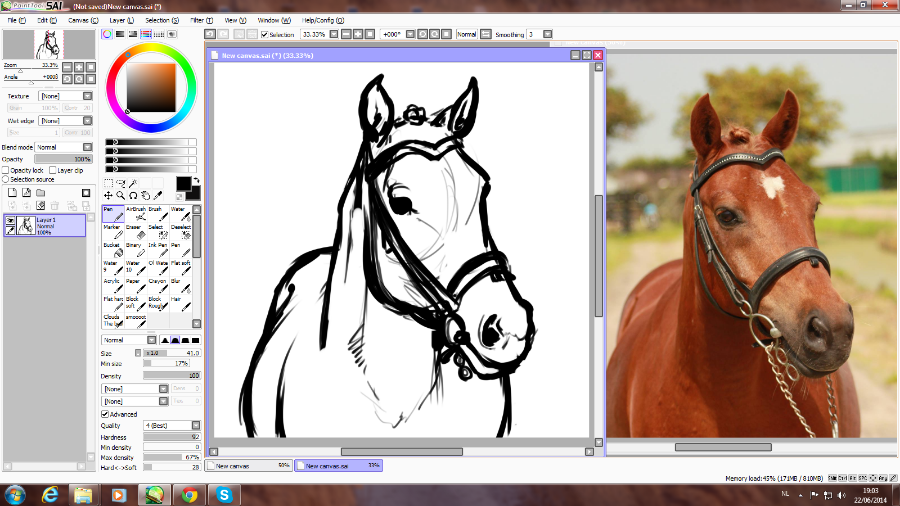Pick the Marker tool

click(x=112, y=231)
